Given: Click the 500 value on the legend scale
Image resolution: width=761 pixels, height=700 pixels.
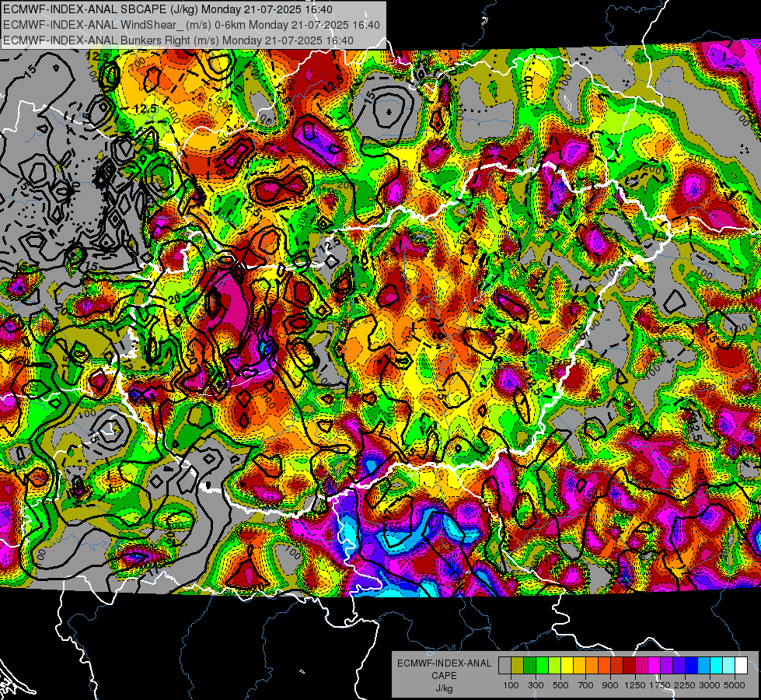Looking at the screenshot, I should pyautogui.click(x=560, y=685).
